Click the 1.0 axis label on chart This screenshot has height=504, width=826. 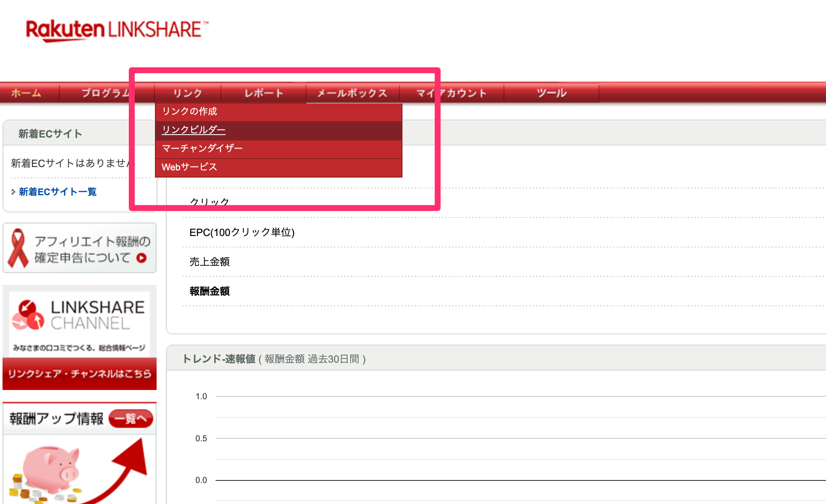click(201, 396)
